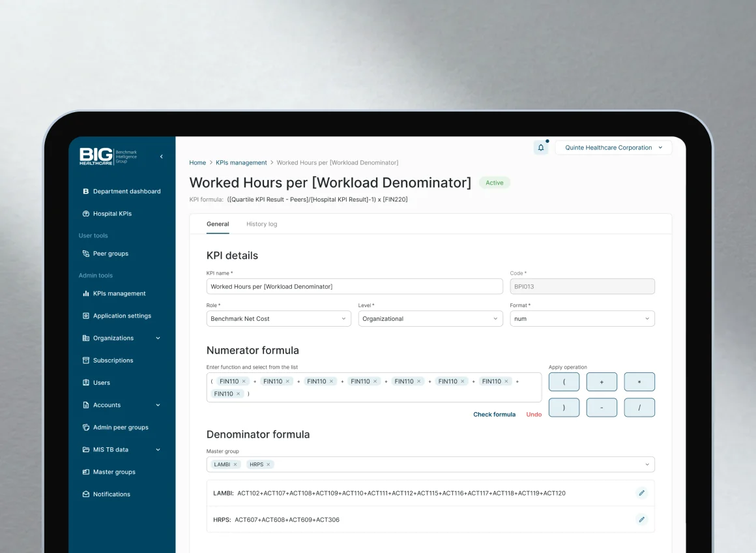The height and width of the screenshot is (553, 756).
Task: Click the Subscriptions sidebar icon
Action: (x=86, y=360)
